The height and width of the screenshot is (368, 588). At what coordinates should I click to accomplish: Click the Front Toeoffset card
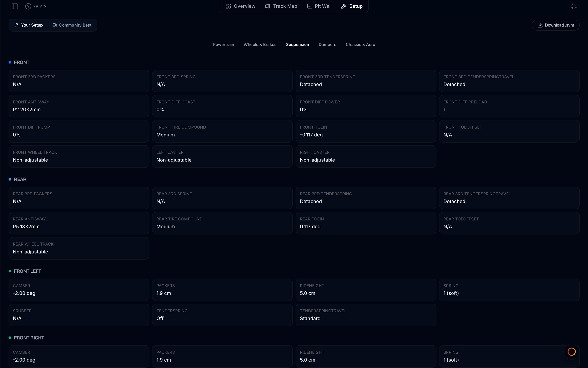[x=509, y=131]
